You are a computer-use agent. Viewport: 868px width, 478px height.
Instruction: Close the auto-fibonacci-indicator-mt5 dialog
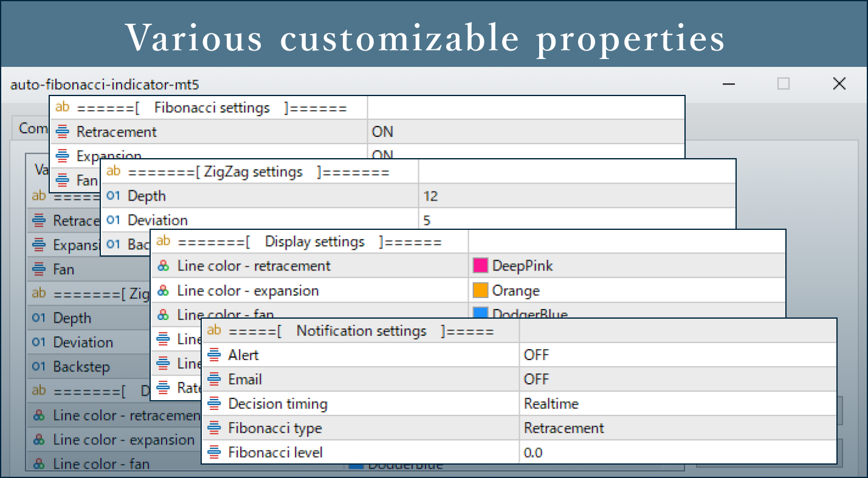coord(839,84)
